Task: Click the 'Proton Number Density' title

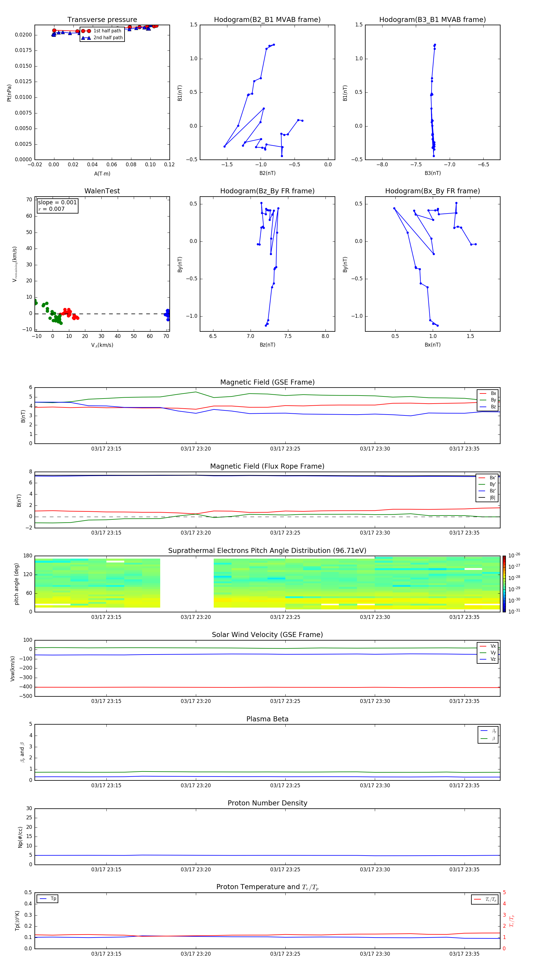Action: pyautogui.click(x=267, y=803)
